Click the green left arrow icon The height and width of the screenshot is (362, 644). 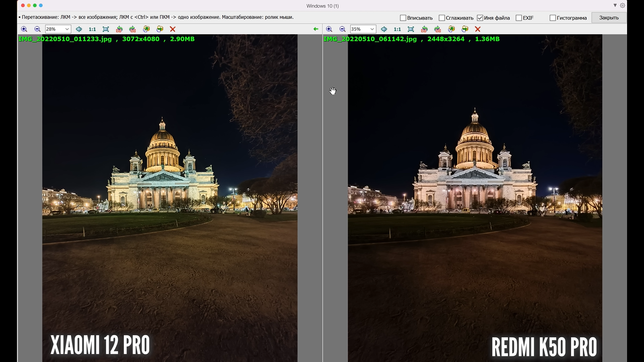(x=316, y=29)
